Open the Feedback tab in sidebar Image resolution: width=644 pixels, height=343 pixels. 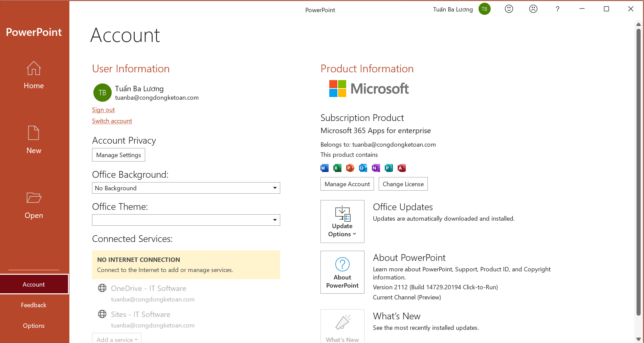(x=34, y=305)
